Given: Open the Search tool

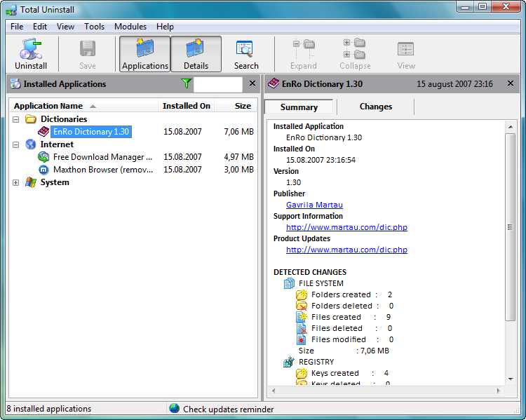Looking at the screenshot, I should click(x=246, y=54).
